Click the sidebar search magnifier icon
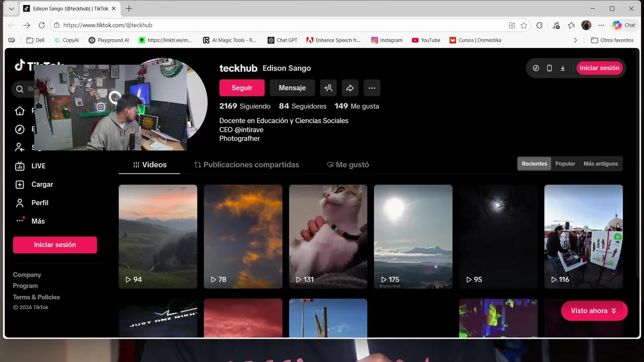This screenshot has height=362, width=644. [x=20, y=89]
